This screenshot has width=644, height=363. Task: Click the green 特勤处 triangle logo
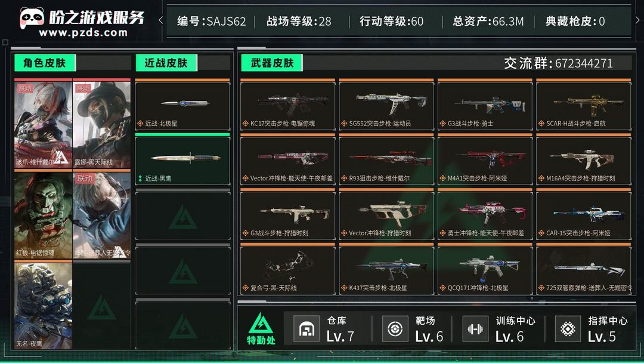pyautogui.click(x=261, y=324)
